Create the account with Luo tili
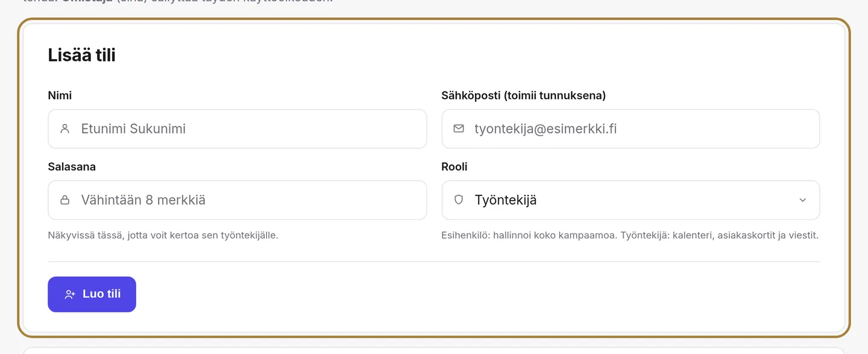The width and height of the screenshot is (868, 354). (92, 294)
